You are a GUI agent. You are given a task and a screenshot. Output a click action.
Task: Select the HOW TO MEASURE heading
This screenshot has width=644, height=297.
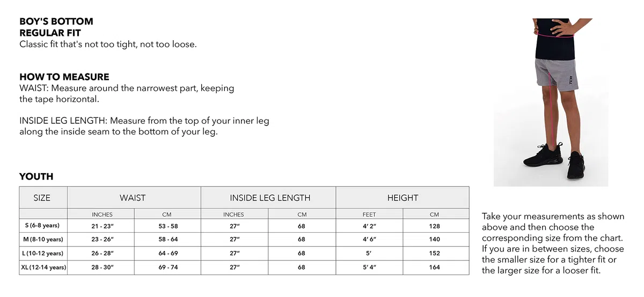(x=64, y=77)
